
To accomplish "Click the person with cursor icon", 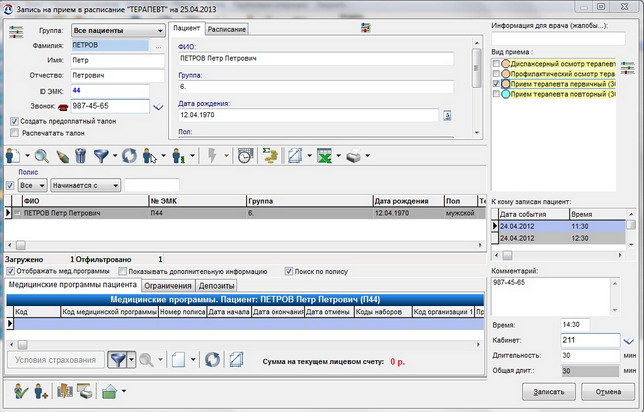I will click(x=150, y=156).
